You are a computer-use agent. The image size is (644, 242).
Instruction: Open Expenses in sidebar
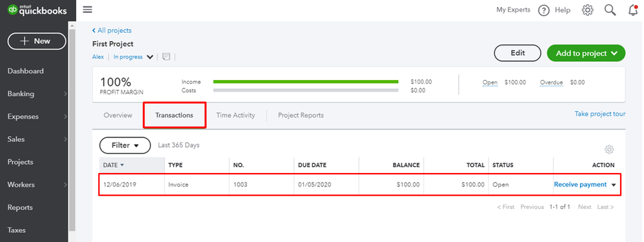(x=23, y=117)
